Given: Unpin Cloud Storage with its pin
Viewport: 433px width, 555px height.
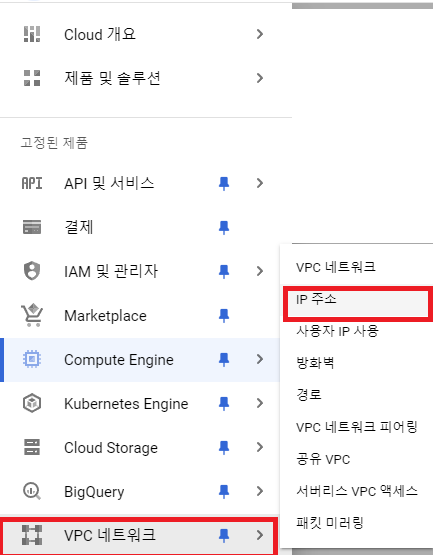Looking at the screenshot, I should [x=224, y=447].
